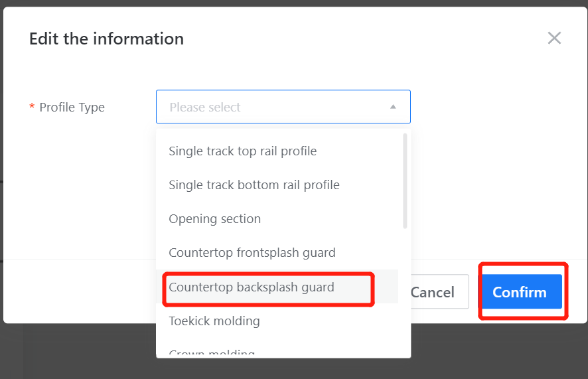Click blank space beside the dialog title

[365, 38]
